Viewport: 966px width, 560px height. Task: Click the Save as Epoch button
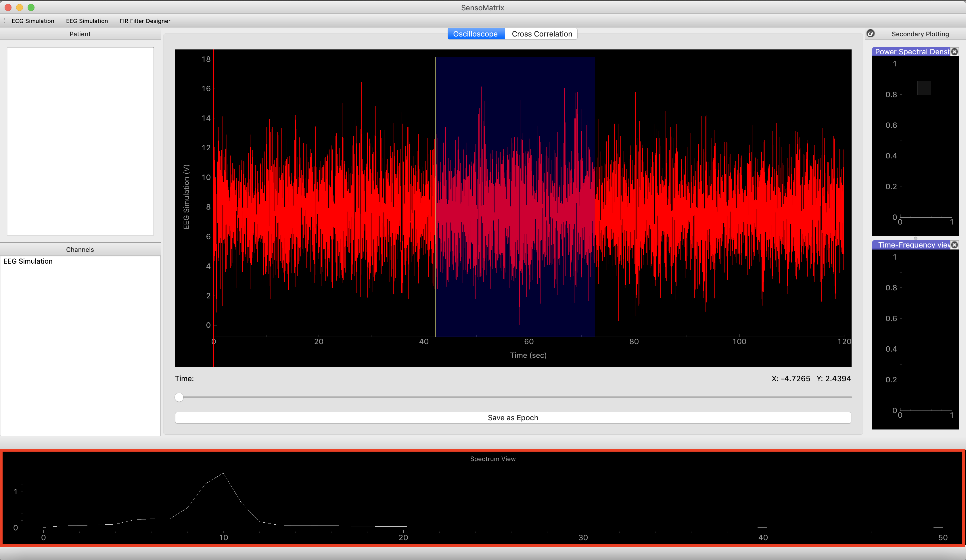point(513,418)
